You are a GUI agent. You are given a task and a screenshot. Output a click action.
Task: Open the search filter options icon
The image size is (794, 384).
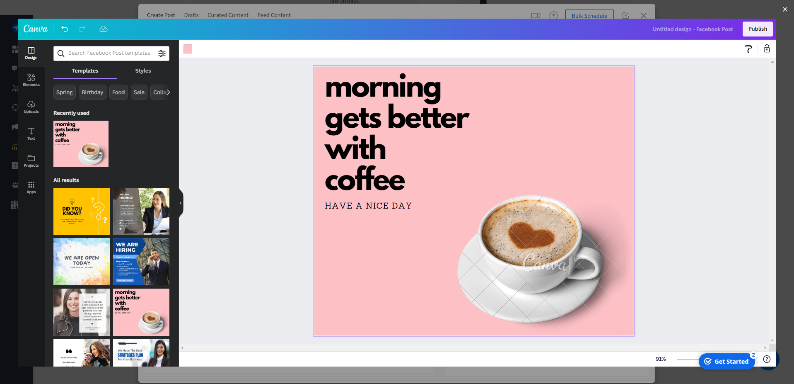point(162,53)
